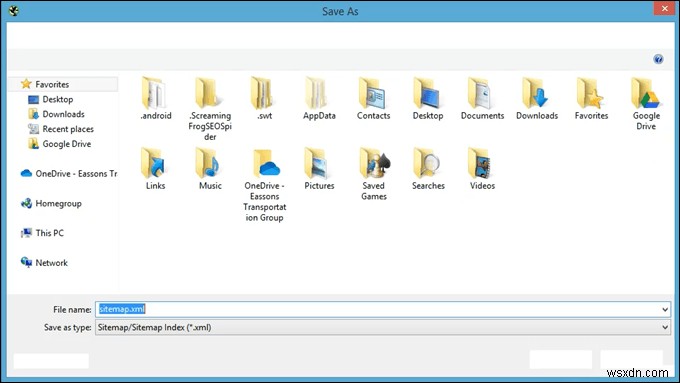This screenshot has height=383, width=680.
Task: Open the Pictures folder
Action: [319, 169]
